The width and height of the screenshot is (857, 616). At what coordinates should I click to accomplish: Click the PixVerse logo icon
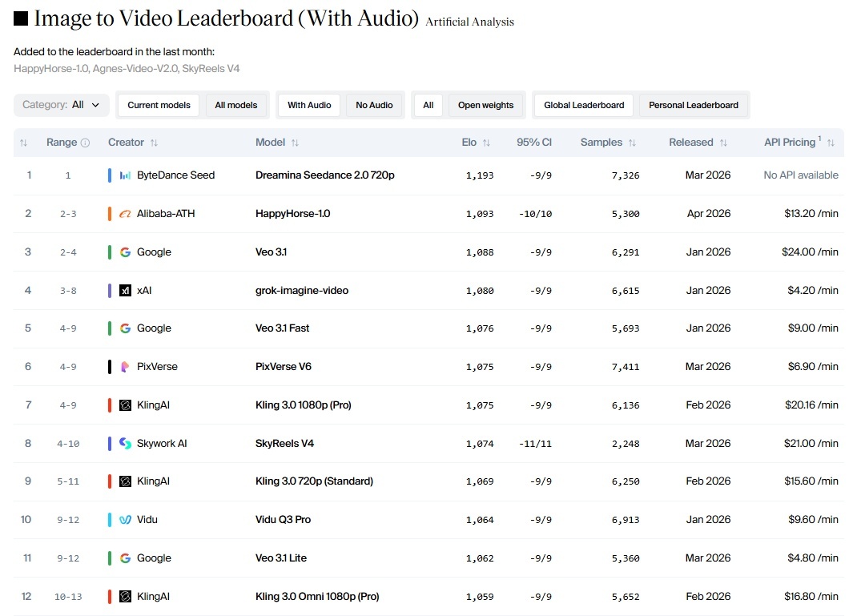click(125, 366)
